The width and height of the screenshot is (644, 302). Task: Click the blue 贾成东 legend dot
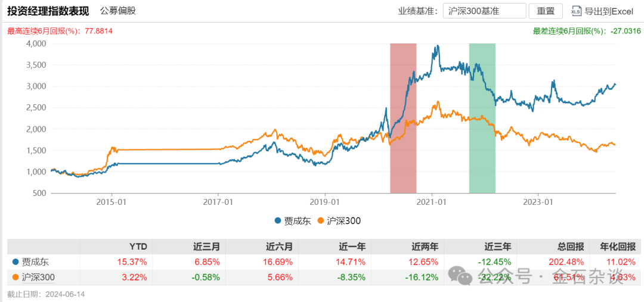(278, 221)
